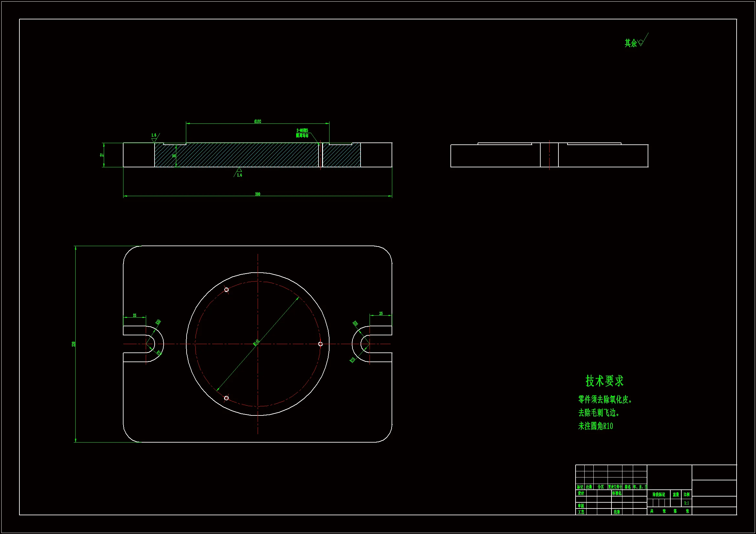
Task: Select the Ø160 dimension text
Action: pos(257,121)
